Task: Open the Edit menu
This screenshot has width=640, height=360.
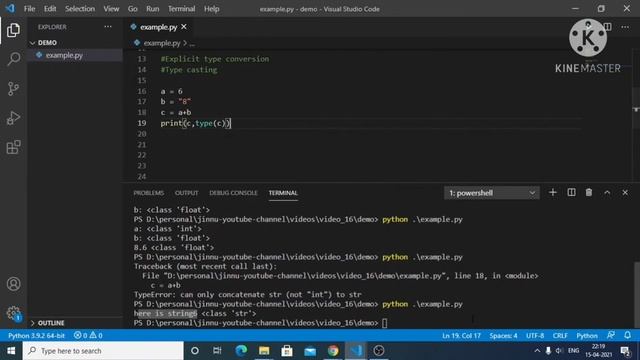Action: (50, 9)
